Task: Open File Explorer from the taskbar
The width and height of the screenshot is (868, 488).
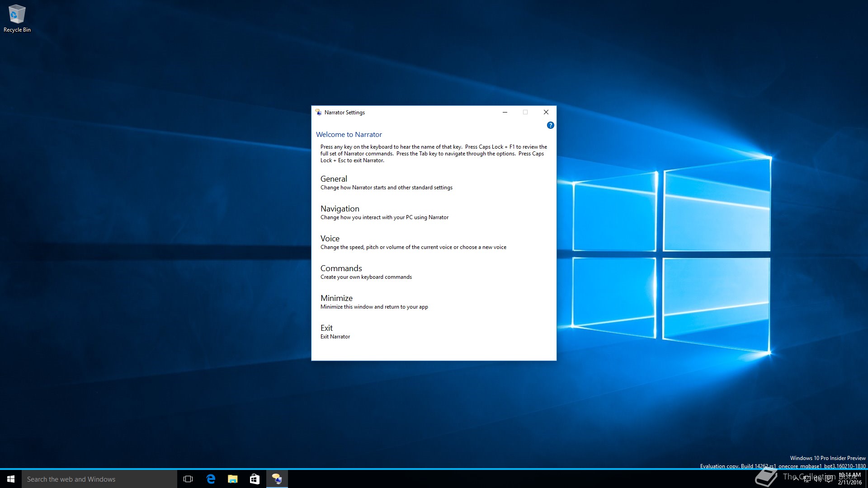Action: pos(232,479)
